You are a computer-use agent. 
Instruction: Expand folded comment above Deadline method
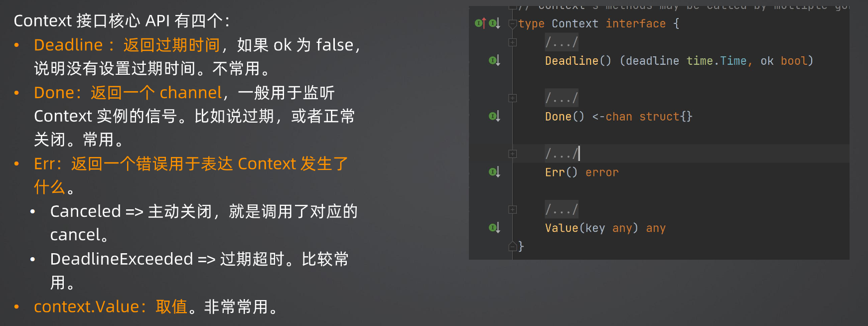(512, 42)
